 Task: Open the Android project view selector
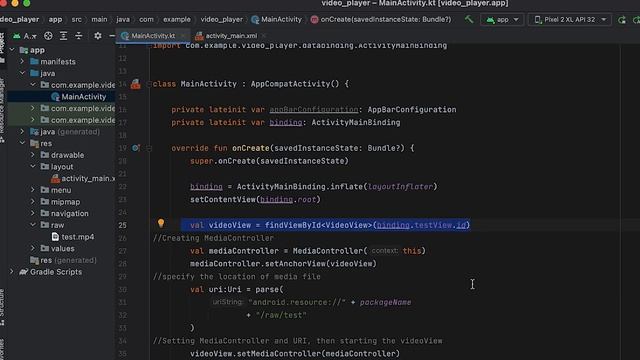(x=24, y=36)
